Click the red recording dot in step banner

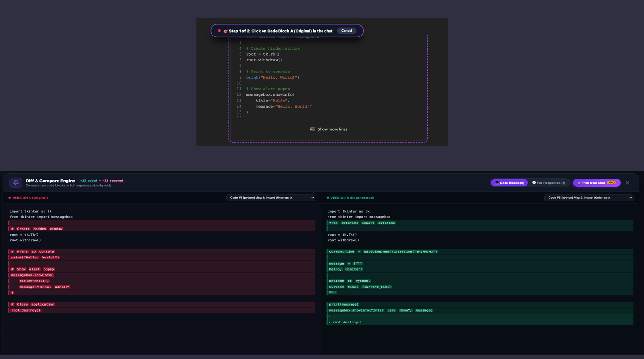219,31
